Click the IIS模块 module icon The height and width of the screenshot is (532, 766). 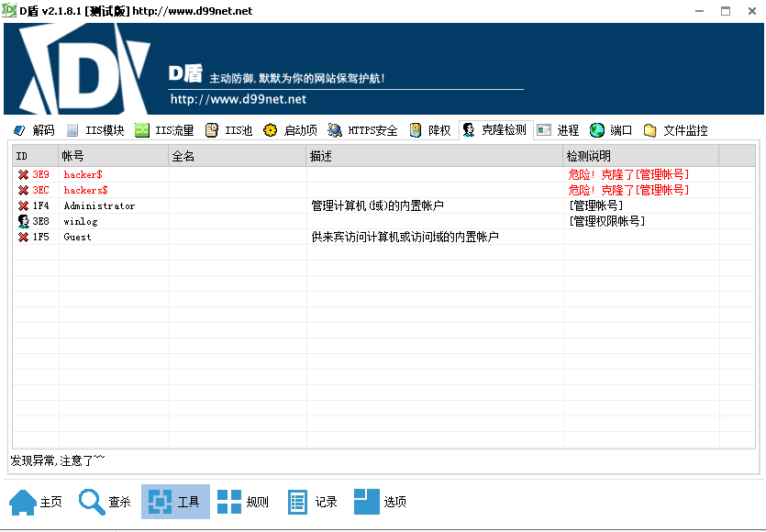tap(72, 130)
